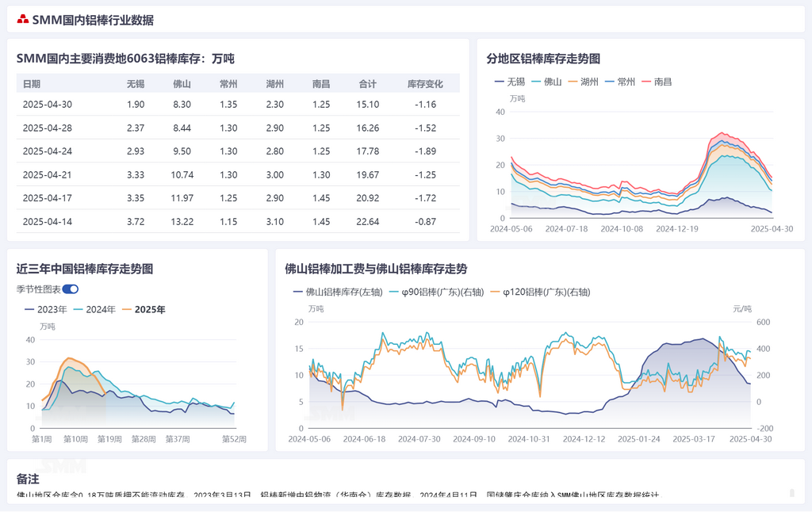Click the 10.74 佛山 value
This screenshot has width=812, height=512.
[182, 175]
